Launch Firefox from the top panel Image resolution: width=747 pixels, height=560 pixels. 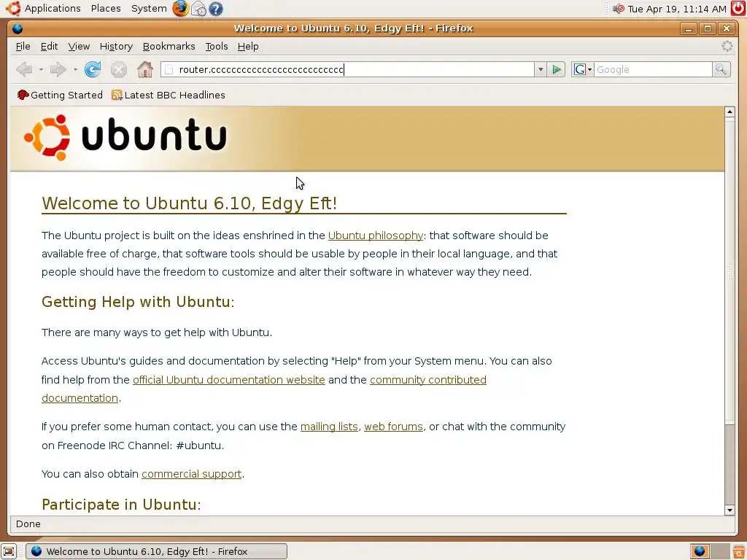180,9
